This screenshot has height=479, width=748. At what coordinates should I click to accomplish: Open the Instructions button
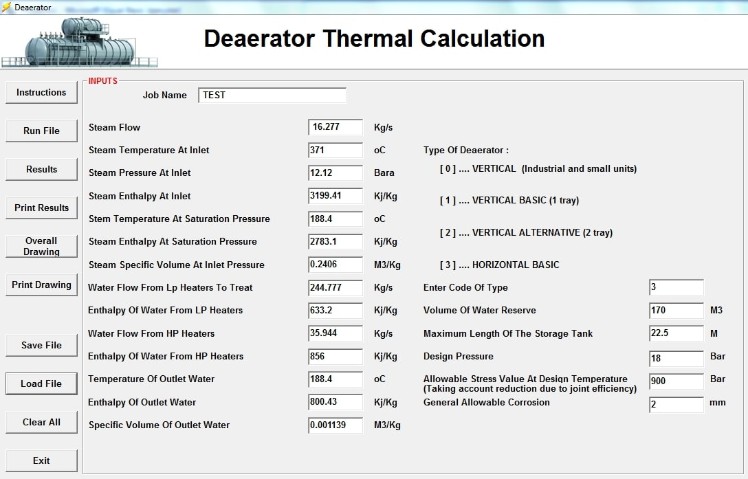[42, 93]
